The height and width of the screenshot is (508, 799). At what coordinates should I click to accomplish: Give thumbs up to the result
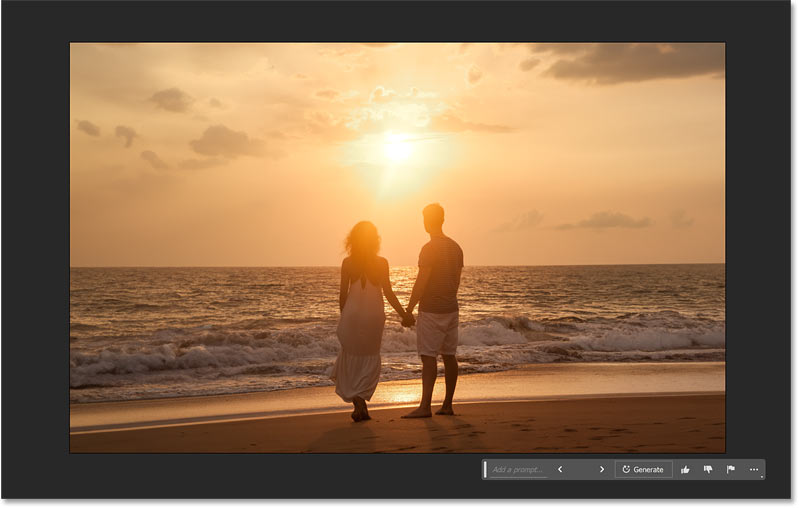(x=685, y=470)
